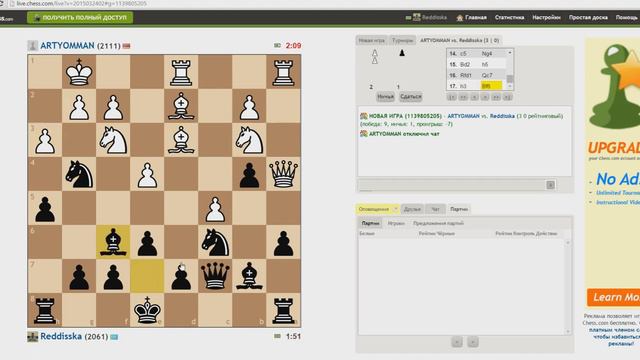Select the white bishop on d3
Viewport: 640px width, 360px height.
point(181,140)
